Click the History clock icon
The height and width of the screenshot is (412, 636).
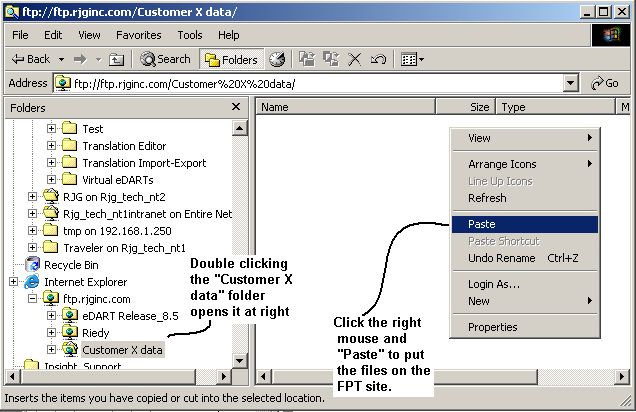277,60
